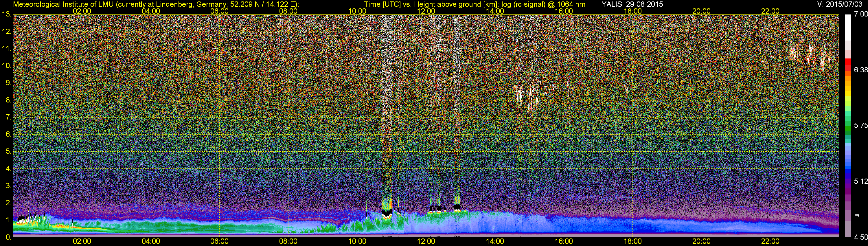Pick the 14:00 label on the bottom time axis

point(495,241)
